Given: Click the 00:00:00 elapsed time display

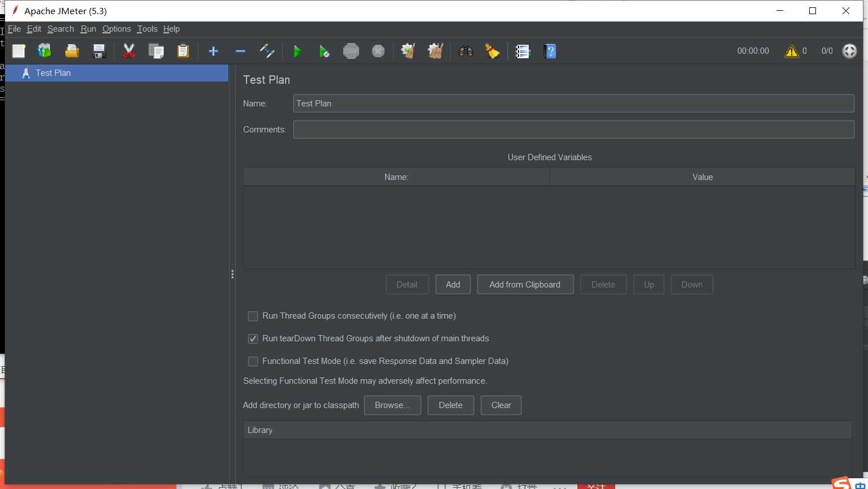Looking at the screenshot, I should (753, 51).
